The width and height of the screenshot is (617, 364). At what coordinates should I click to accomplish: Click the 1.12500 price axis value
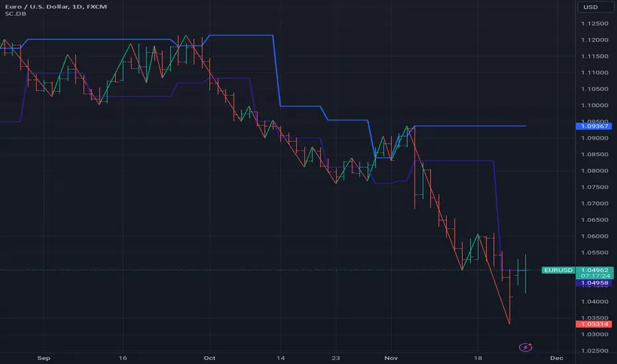[x=594, y=24]
